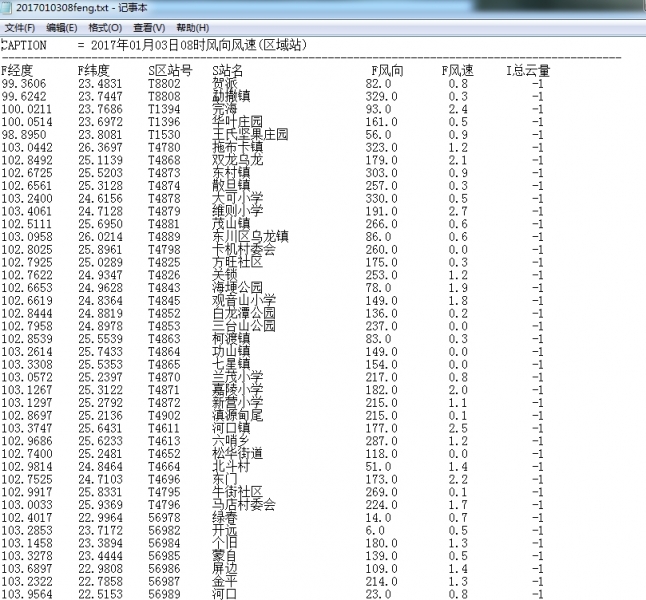The height and width of the screenshot is (600, 646).
Task: Click the F纬度 column header text
Action: tap(95, 71)
